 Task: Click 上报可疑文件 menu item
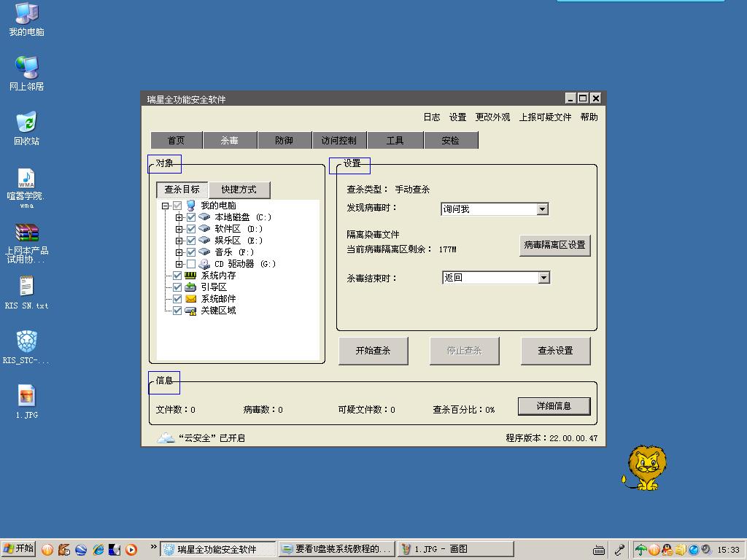[x=545, y=117]
